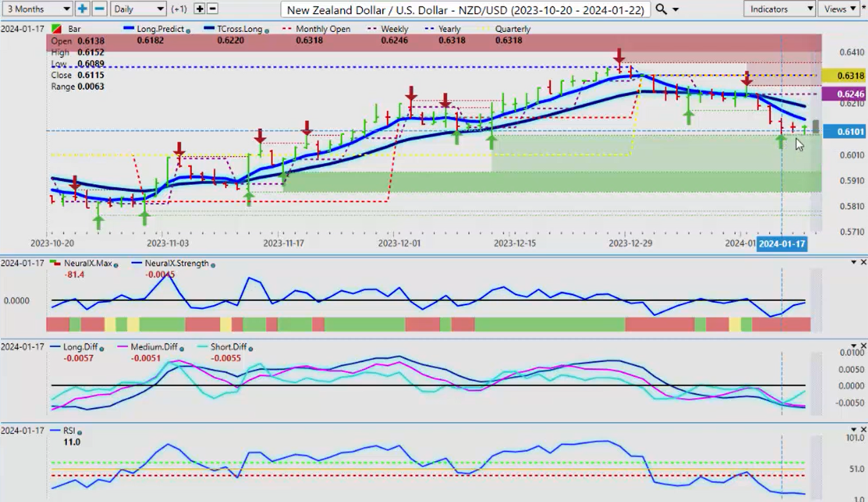The image size is (868, 502).
Task: Click the High 0.6152 value
Action: point(91,53)
